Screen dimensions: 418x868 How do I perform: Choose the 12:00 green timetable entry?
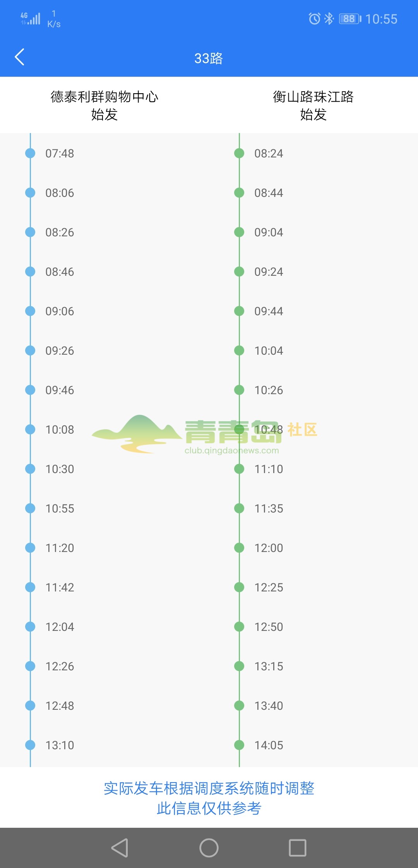(269, 548)
